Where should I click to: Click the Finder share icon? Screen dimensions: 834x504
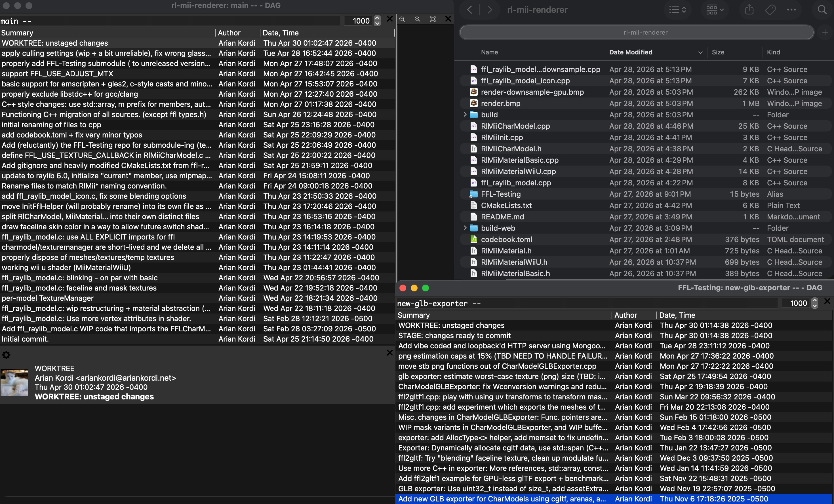[x=749, y=9]
